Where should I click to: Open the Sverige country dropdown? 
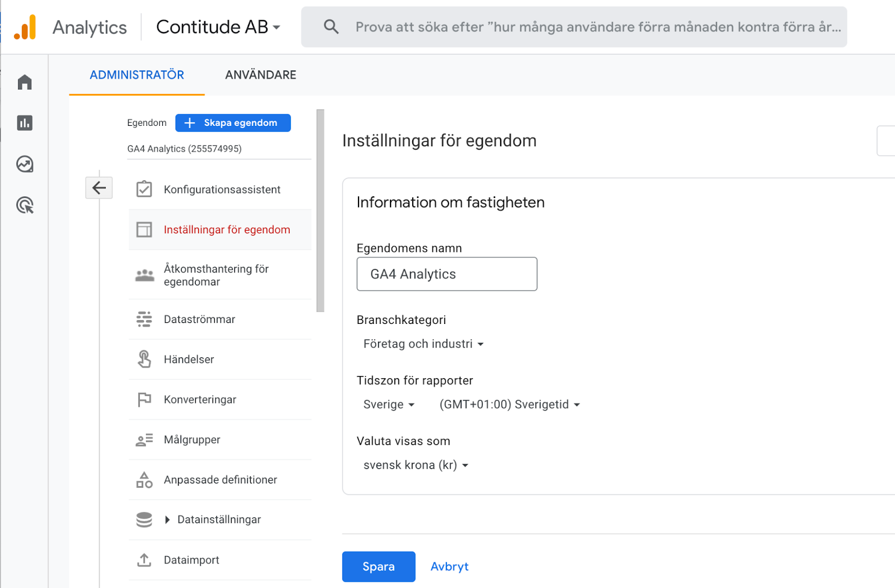click(x=389, y=404)
